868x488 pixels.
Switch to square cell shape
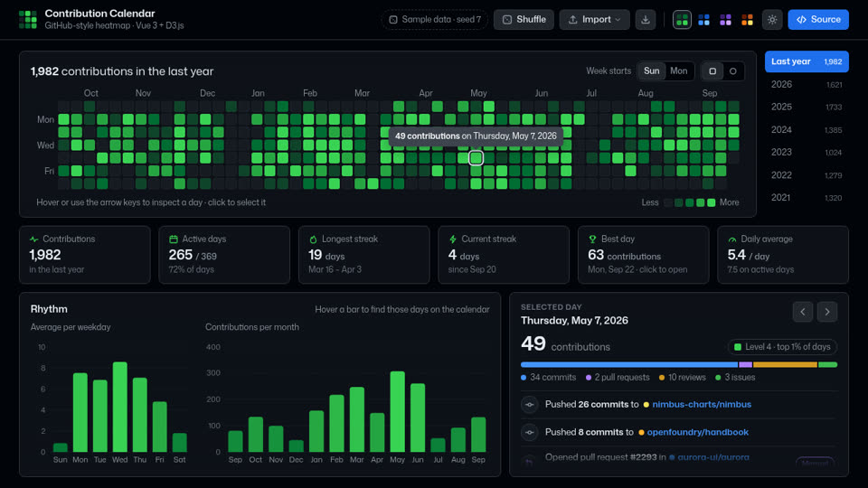pos(712,70)
